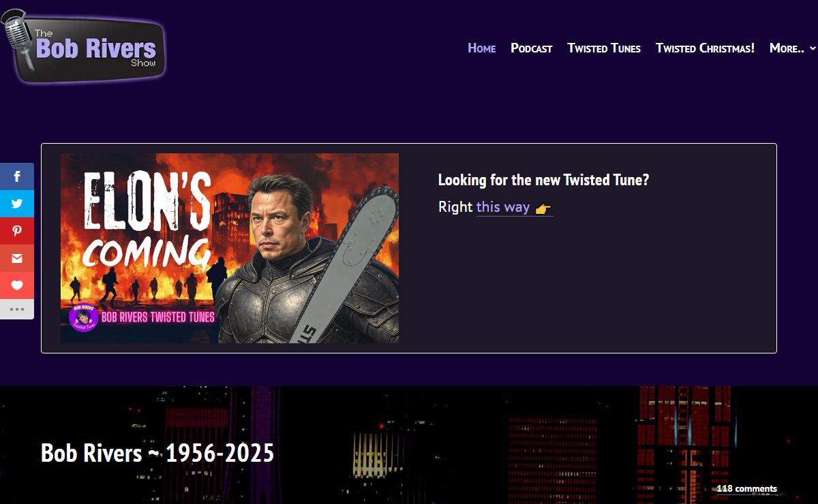Click The Bob Rivers Show logo

[84, 47]
